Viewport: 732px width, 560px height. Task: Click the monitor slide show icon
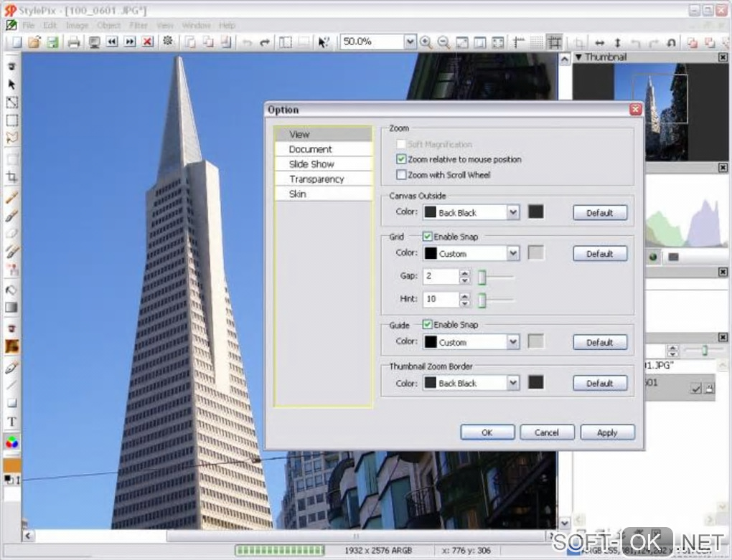[x=94, y=42]
